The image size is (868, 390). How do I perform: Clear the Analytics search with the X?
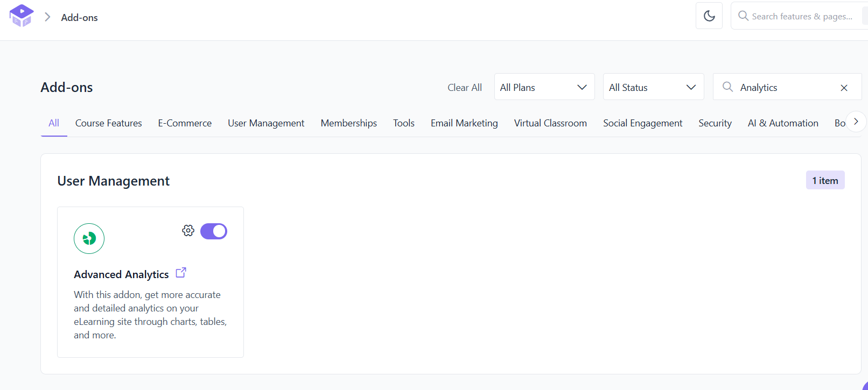844,88
